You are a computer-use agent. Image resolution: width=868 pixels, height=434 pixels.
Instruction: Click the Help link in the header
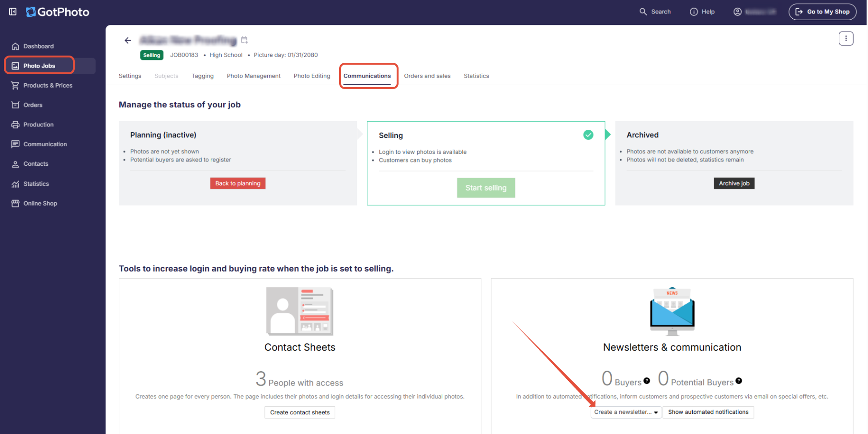pyautogui.click(x=708, y=12)
